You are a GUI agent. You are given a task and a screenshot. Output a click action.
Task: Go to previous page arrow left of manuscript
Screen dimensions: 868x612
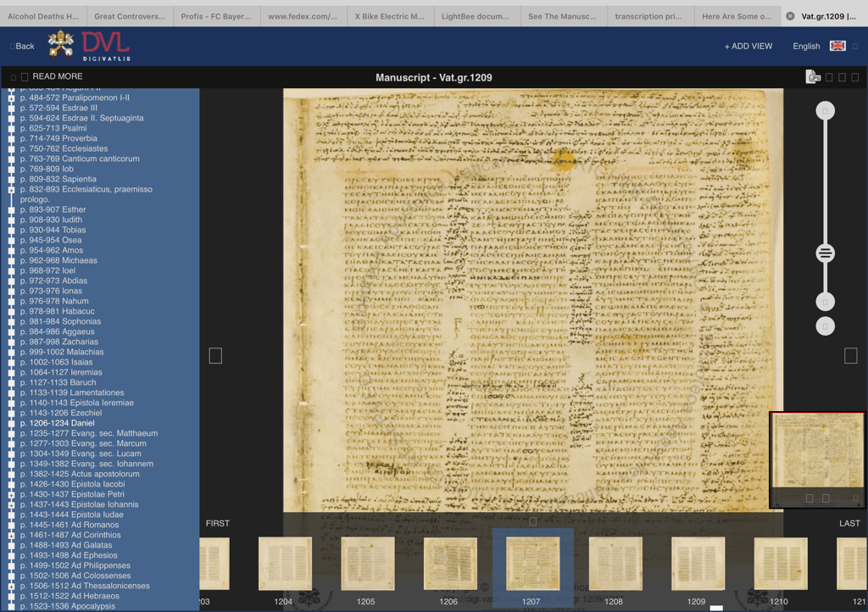point(215,356)
